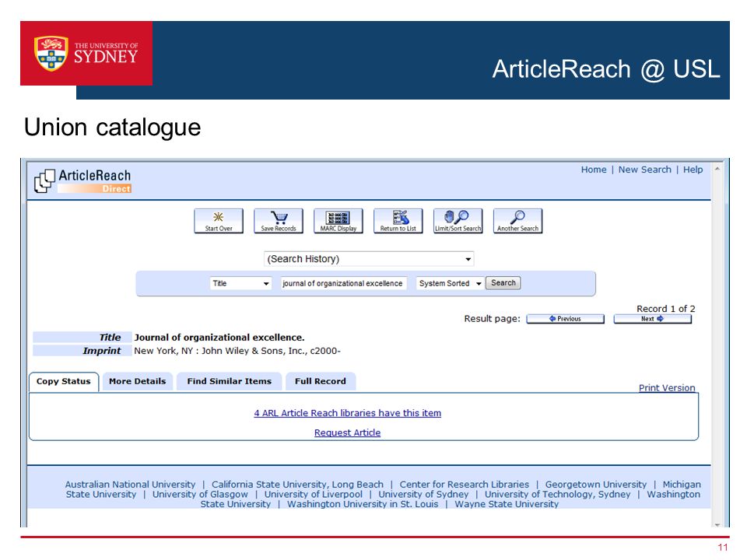Click the Georgetown University link

(x=596, y=485)
